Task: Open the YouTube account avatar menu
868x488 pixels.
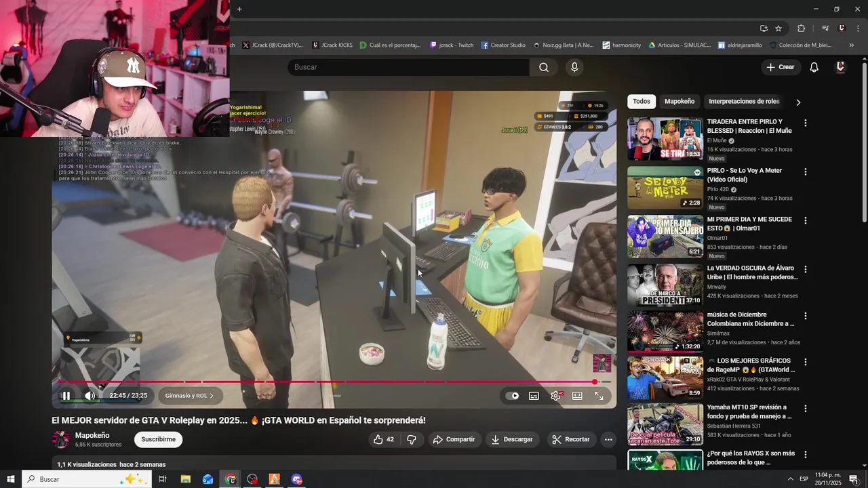Action: click(x=840, y=67)
